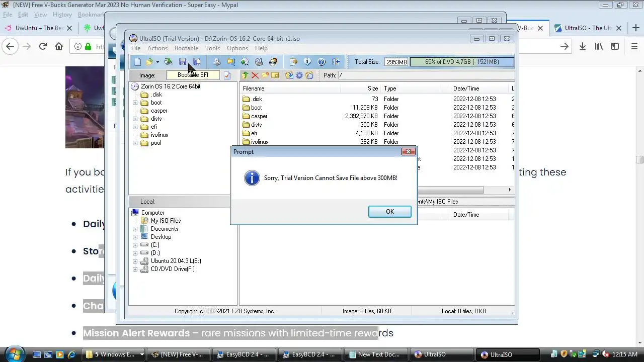The width and height of the screenshot is (644, 362).
Task: Click the New image toolbar icon in UltraISO
Action: tap(137, 62)
